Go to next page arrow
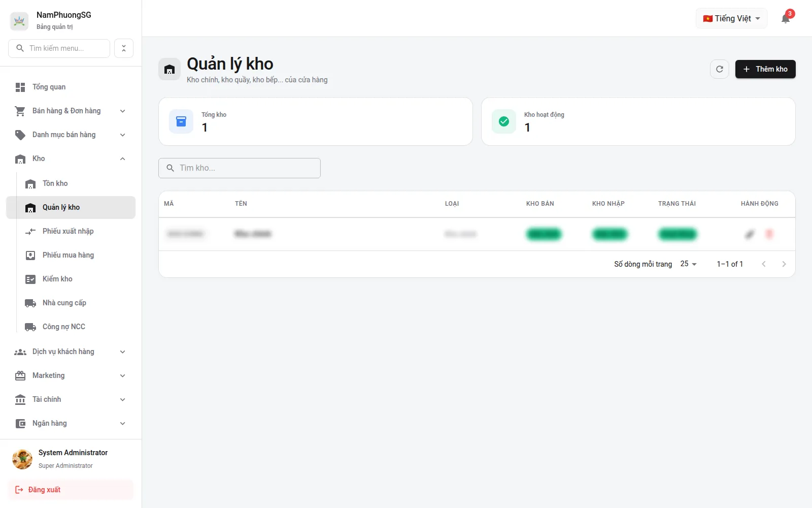812x508 pixels. [x=784, y=264]
